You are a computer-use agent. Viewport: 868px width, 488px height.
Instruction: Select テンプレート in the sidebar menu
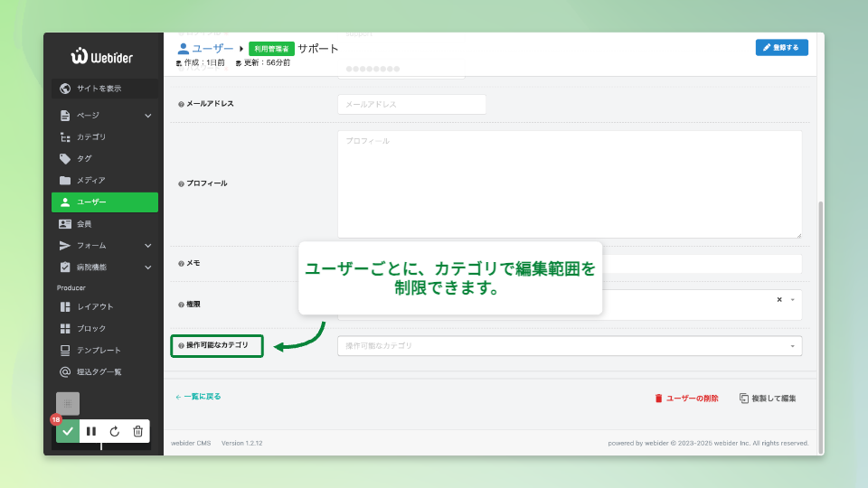click(98, 351)
